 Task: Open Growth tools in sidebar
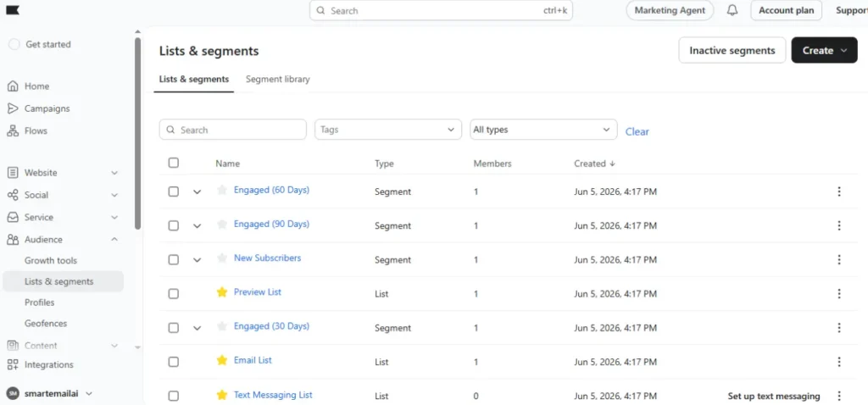pos(51,261)
